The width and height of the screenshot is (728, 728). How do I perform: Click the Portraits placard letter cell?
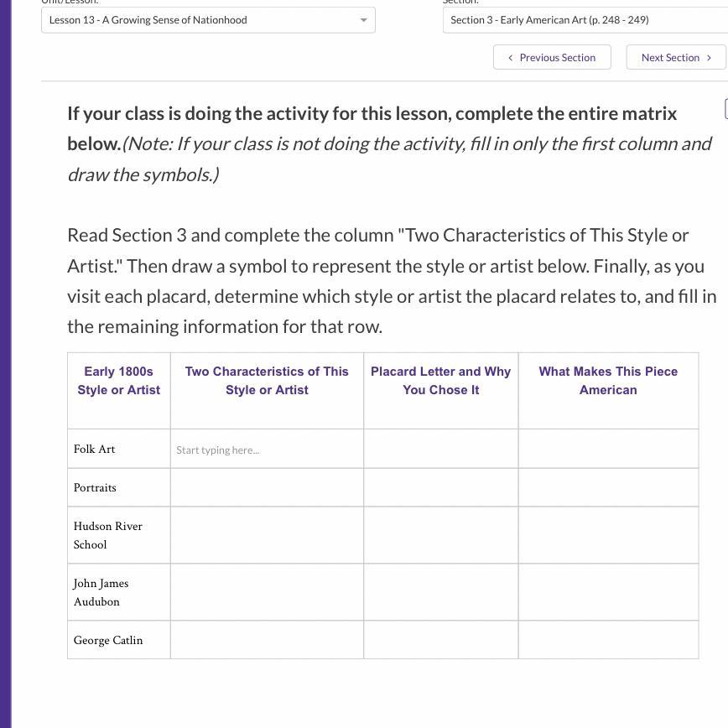440,487
